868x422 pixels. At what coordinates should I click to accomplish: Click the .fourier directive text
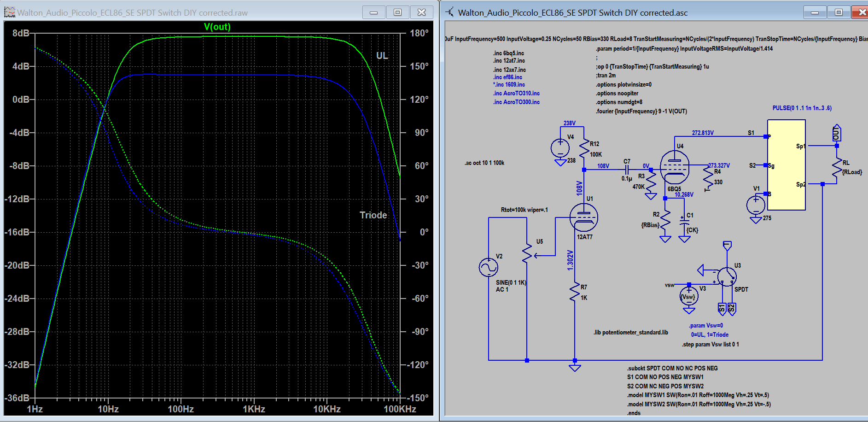click(x=641, y=111)
